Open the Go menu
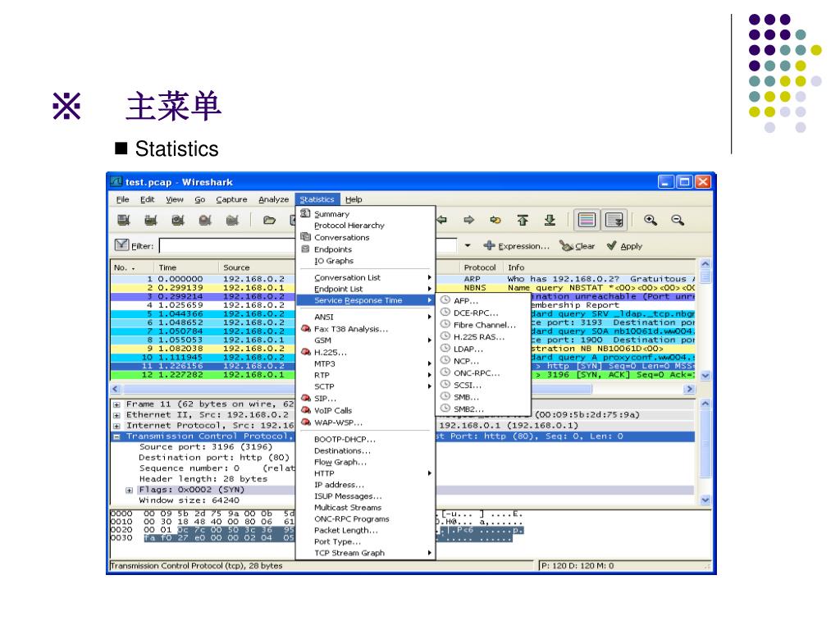 tap(200, 199)
